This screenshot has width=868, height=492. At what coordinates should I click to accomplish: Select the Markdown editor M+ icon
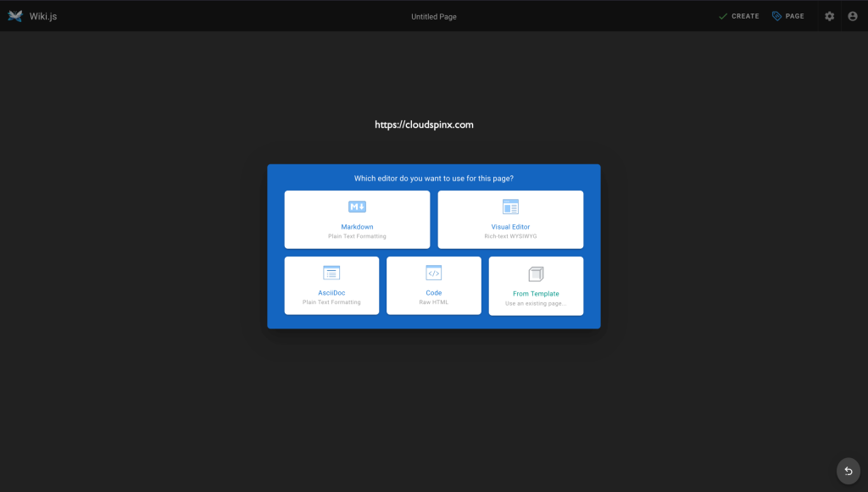357,205
